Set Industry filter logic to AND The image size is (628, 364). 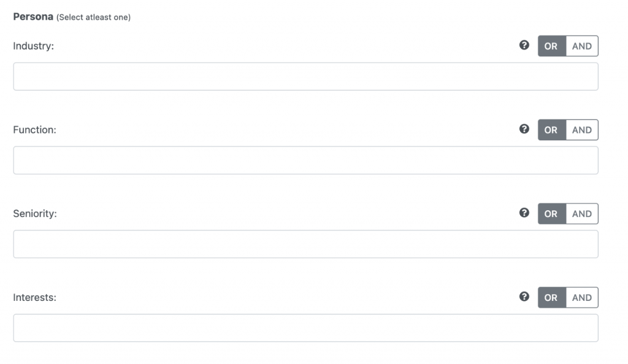pos(582,46)
